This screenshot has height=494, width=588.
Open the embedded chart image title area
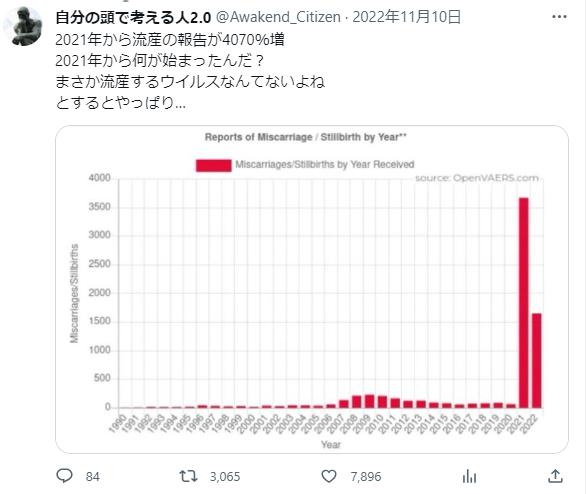(306, 137)
